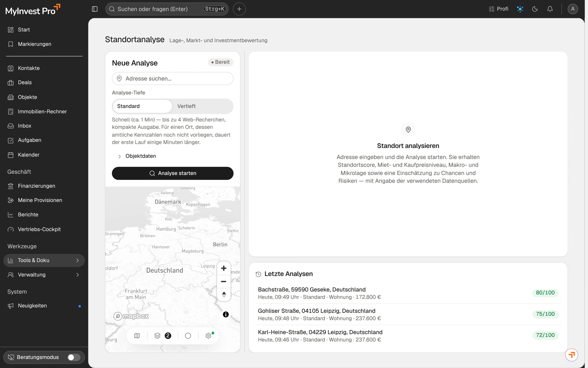The height and width of the screenshot is (368, 588).
Task: Open the map info attribution icon
Action: tap(226, 314)
